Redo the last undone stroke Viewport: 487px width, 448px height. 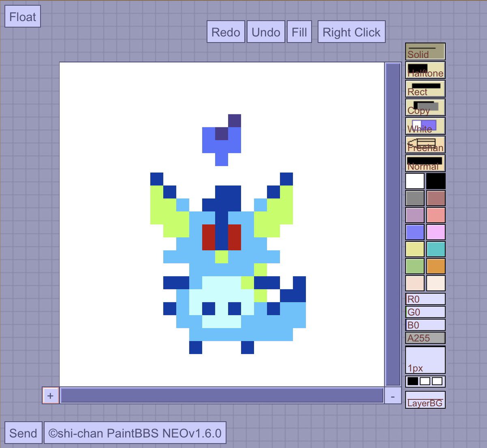(x=226, y=32)
